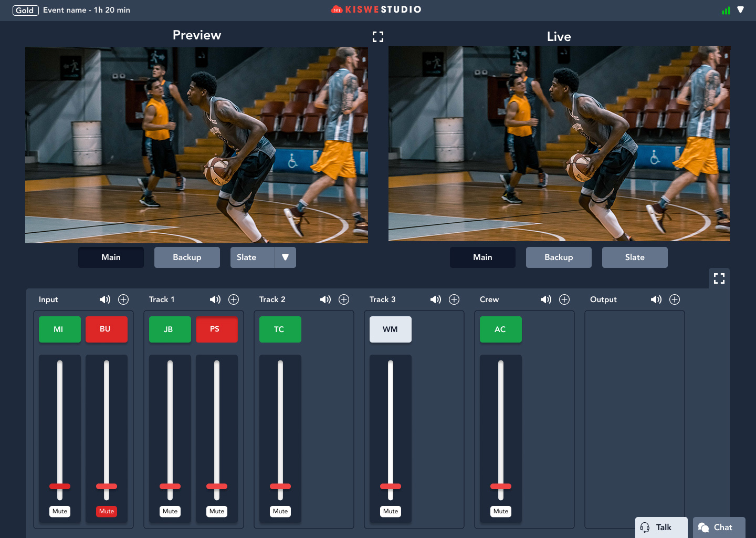Open the Chat panel
The image size is (756, 538).
pos(719,527)
